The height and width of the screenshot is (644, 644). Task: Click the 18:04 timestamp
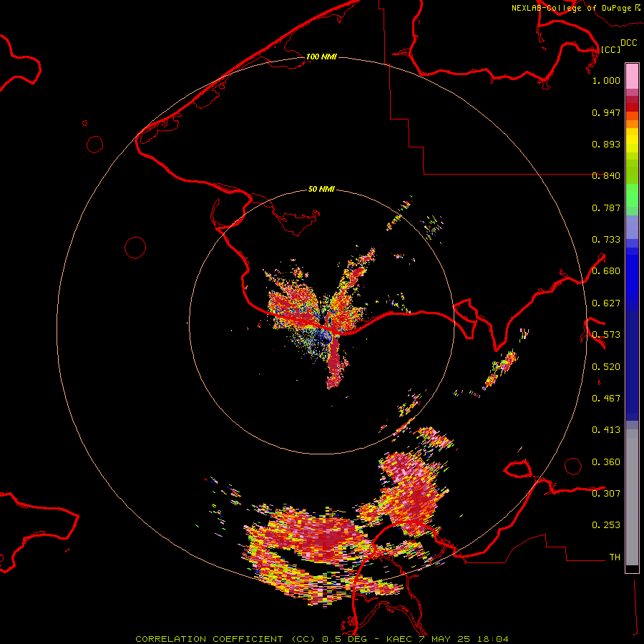click(492, 639)
